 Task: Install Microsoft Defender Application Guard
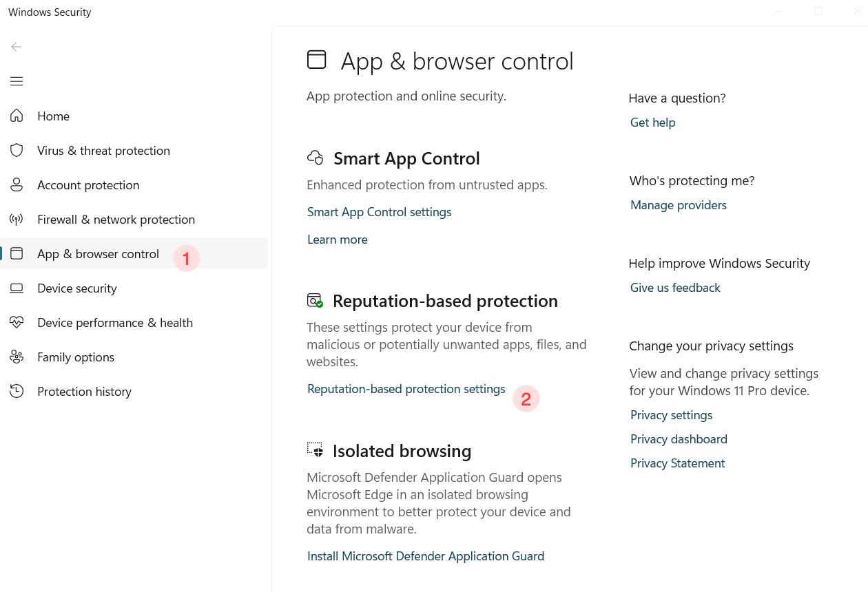pos(425,556)
